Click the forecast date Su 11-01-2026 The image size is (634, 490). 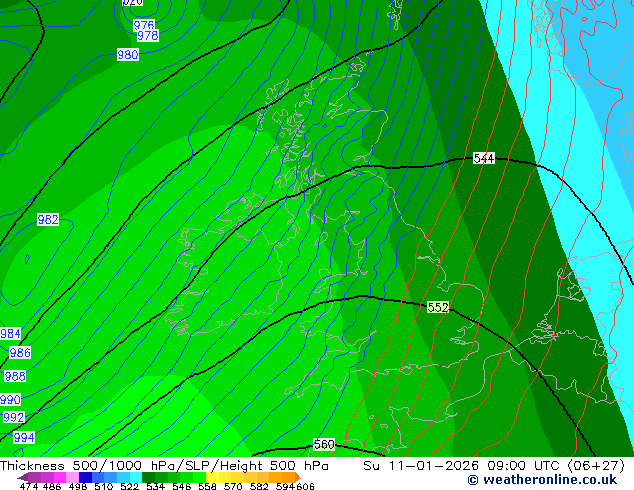tap(421, 466)
